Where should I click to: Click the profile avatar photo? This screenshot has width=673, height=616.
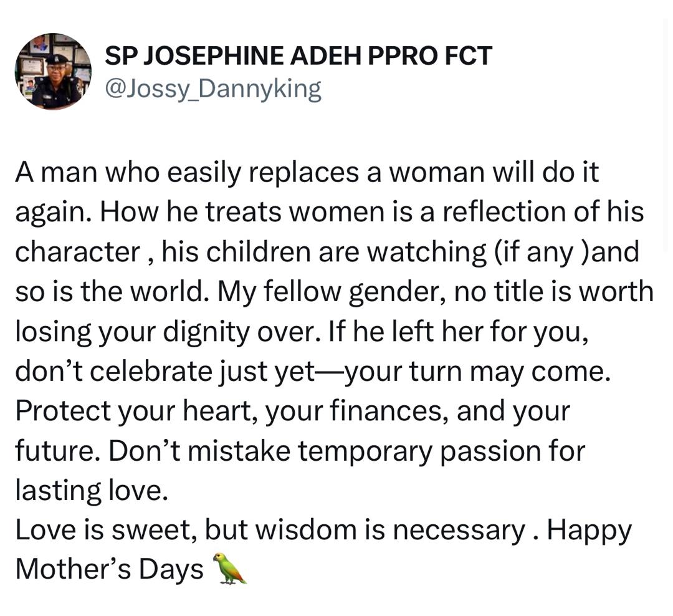point(53,72)
